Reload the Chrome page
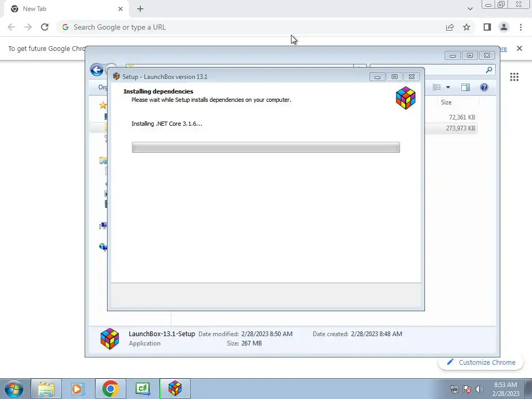 45,27
